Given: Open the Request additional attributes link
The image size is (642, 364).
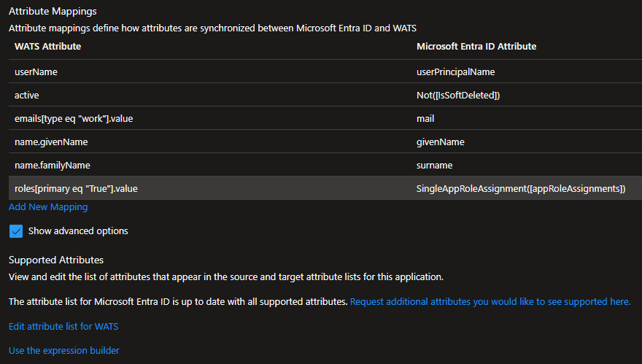Looking at the screenshot, I should coord(490,302).
